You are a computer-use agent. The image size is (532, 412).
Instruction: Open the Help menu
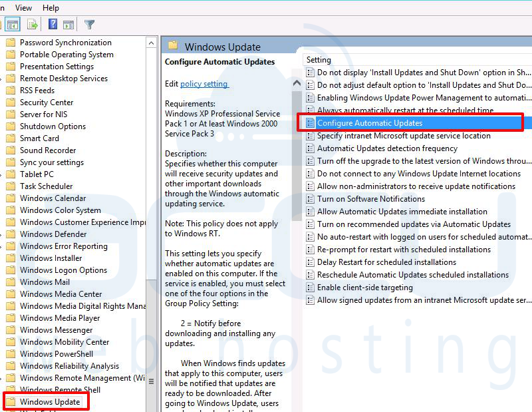coord(51,7)
